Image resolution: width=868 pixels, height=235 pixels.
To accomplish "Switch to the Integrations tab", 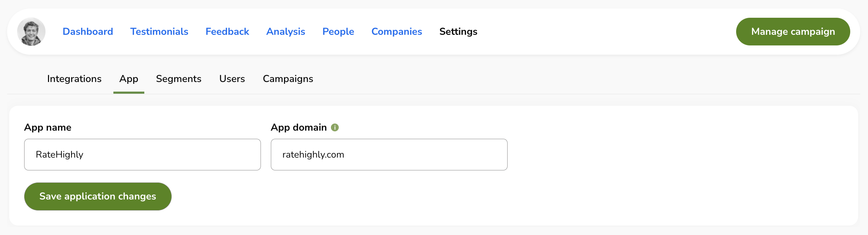I will pyautogui.click(x=74, y=79).
